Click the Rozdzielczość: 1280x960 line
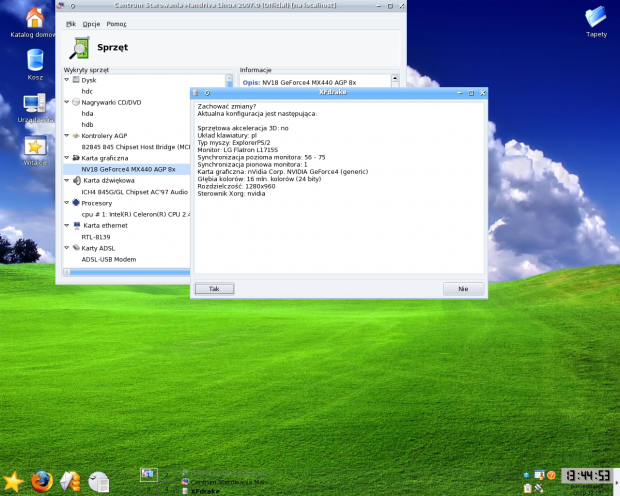 pos(236,186)
